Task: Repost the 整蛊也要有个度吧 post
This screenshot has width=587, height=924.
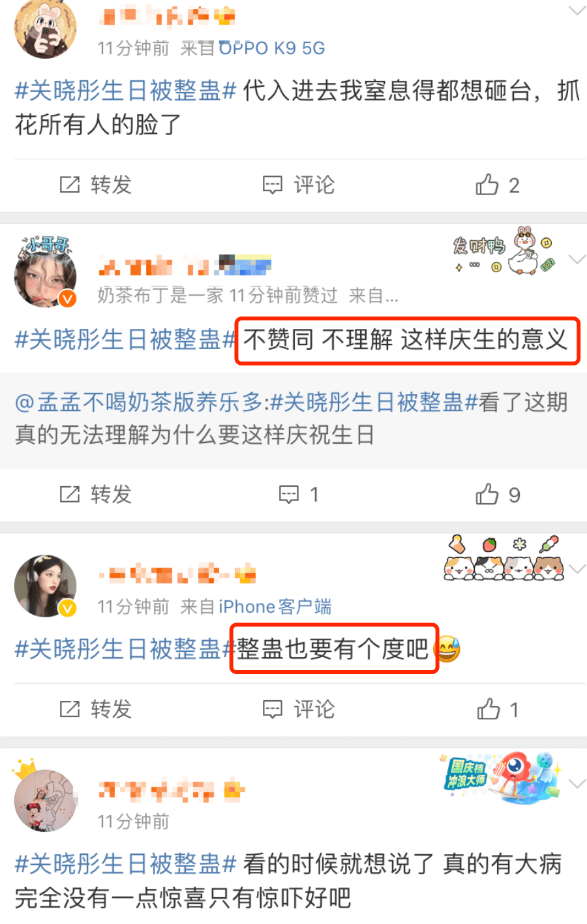Action: tap(96, 709)
